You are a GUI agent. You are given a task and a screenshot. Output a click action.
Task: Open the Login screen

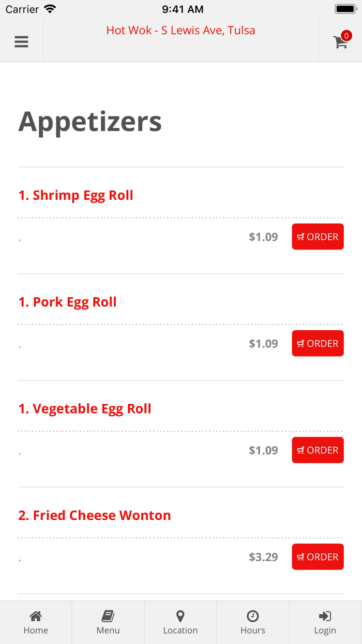(325, 621)
